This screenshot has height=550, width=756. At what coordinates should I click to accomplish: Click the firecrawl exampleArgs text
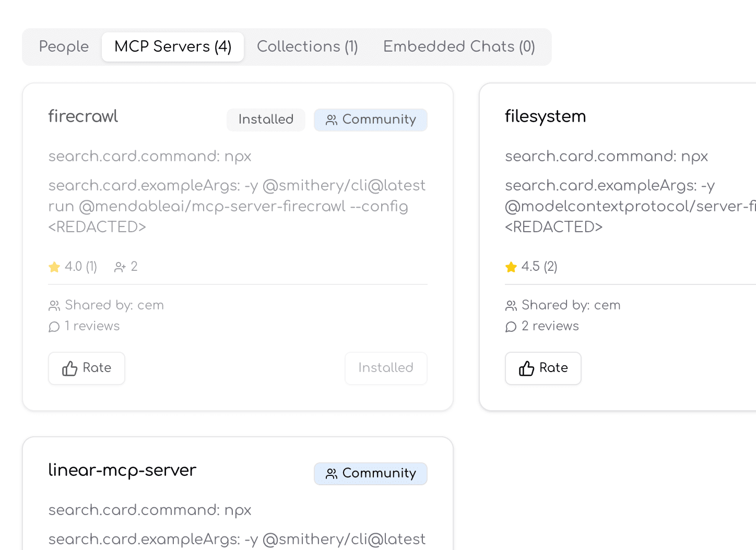(237, 206)
